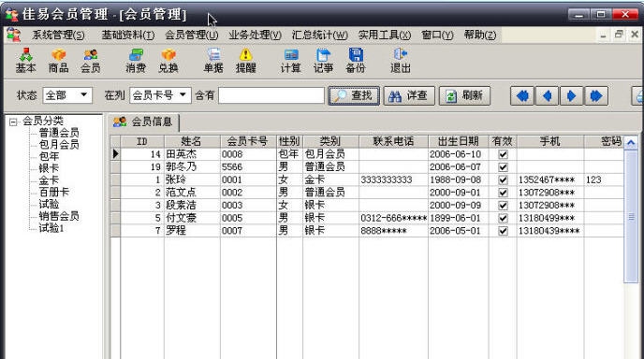
Task: Open the 会员管理(U) menu
Action: click(x=191, y=35)
